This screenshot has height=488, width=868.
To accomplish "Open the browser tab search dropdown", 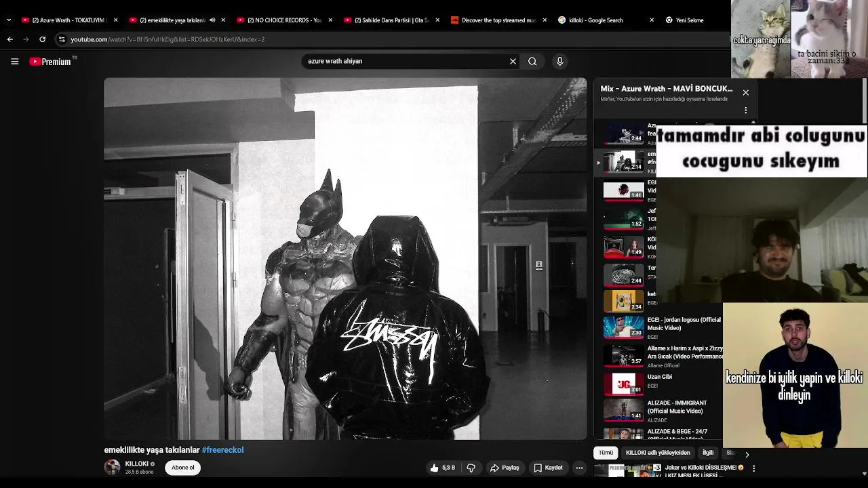I will pyautogui.click(x=8, y=20).
